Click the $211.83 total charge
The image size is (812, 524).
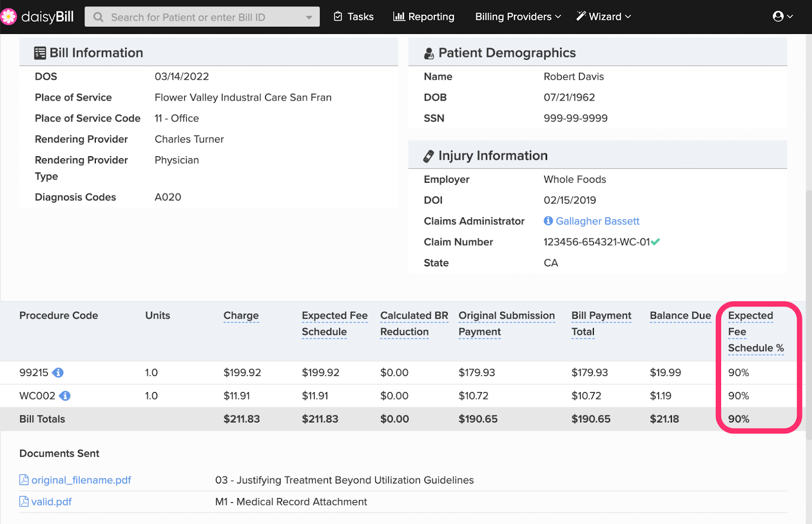[x=242, y=420]
